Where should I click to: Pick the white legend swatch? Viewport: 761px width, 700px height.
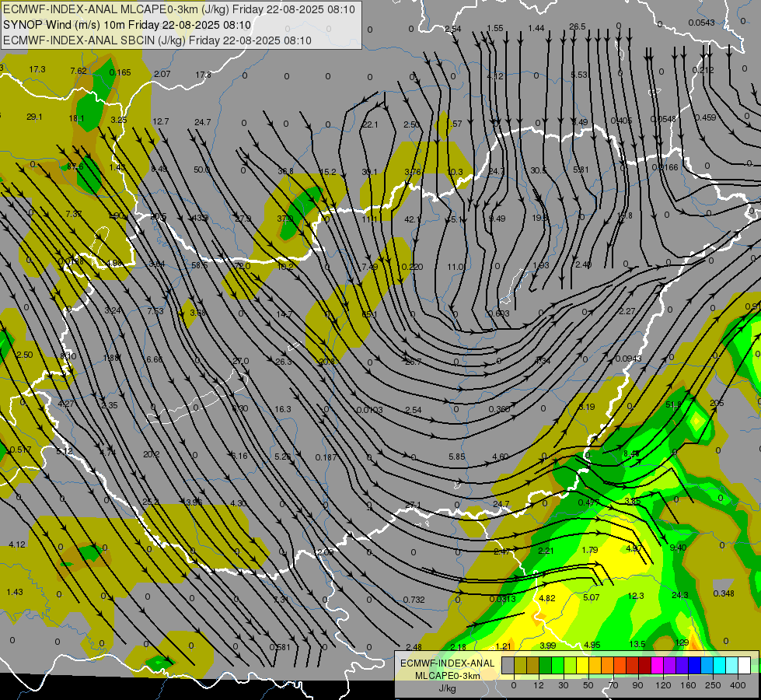[x=745, y=666]
